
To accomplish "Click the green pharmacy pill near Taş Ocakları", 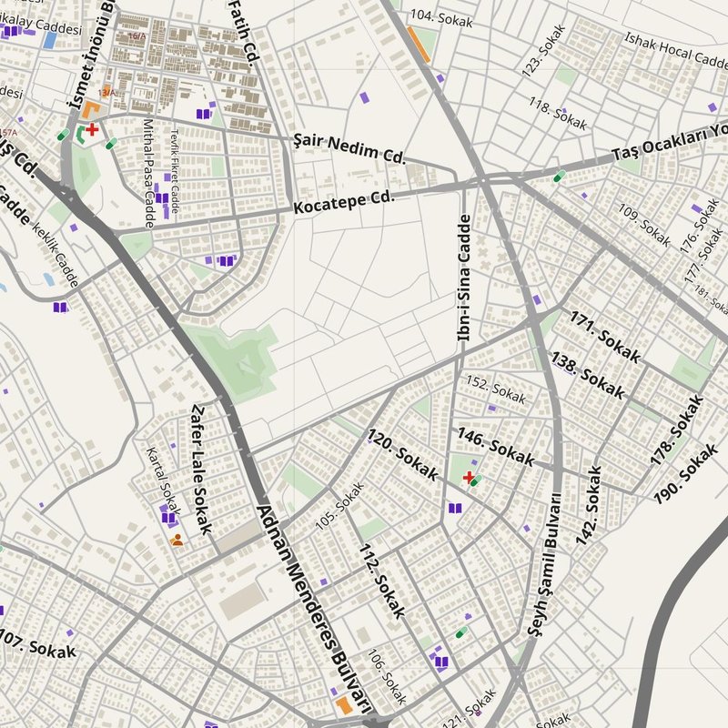I will (560, 177).
